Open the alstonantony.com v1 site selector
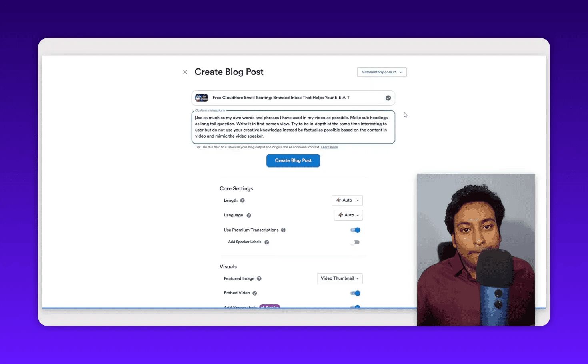Image resolution: width=588 pixels, height=364 pixels. point(382,72)
